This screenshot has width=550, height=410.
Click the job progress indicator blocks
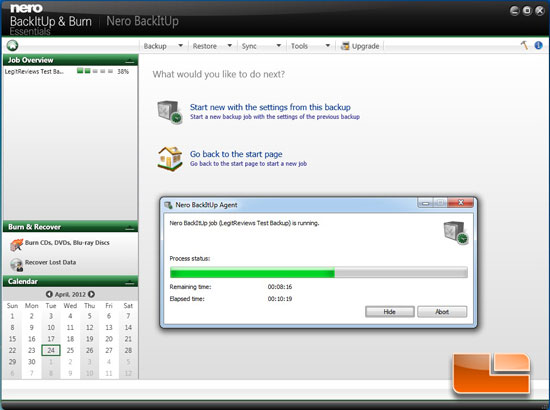pyautogui.click(x=95, y=71)
